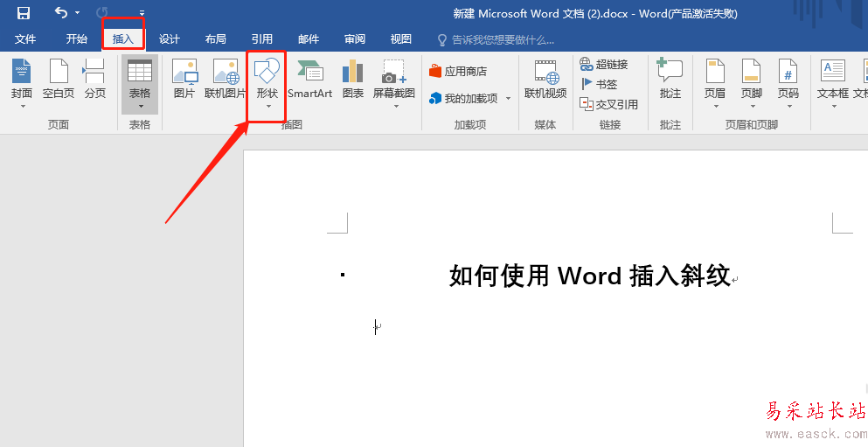Undo the last action
868x447 pixels.
[x=61, y=12]
